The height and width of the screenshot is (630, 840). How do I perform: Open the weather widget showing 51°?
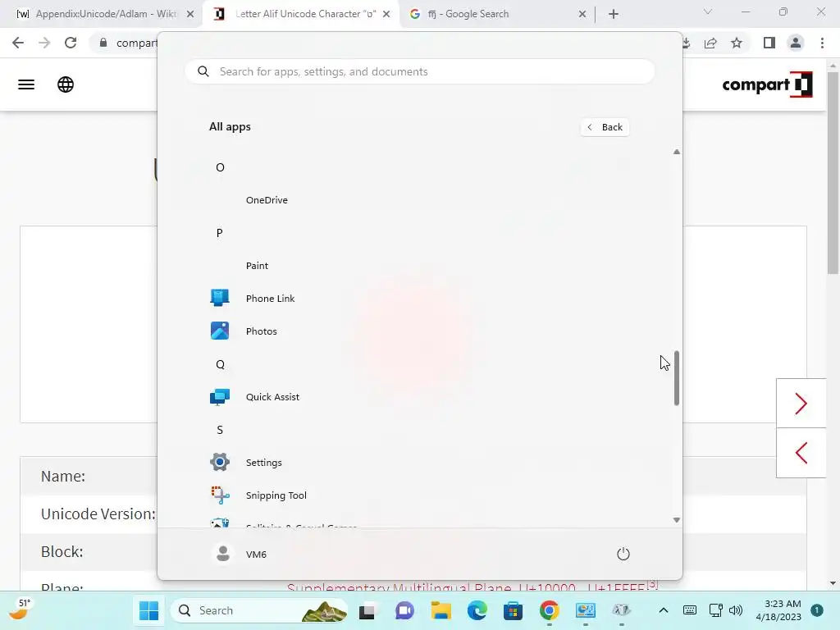click(18, 609)
